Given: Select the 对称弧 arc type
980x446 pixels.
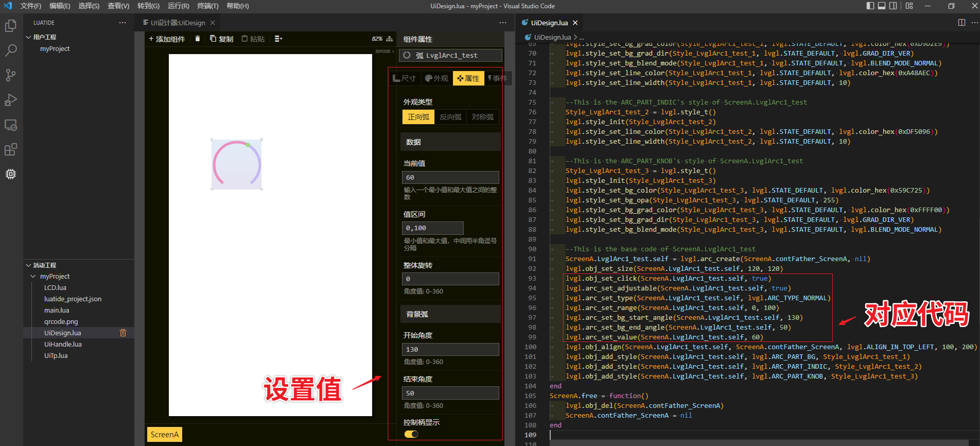Looking at the screenshot, I should [x=483, y=117].
